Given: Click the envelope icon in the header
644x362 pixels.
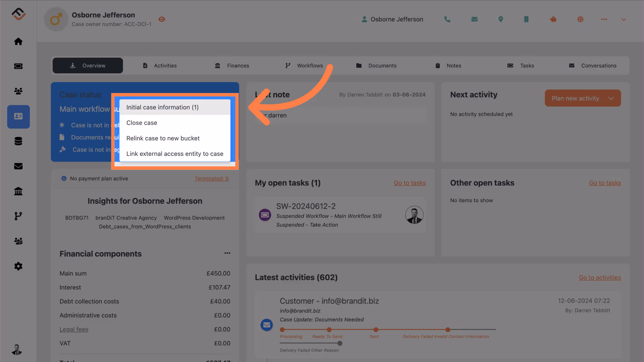Looking at the screenshot, I should (x=474, y=19).
